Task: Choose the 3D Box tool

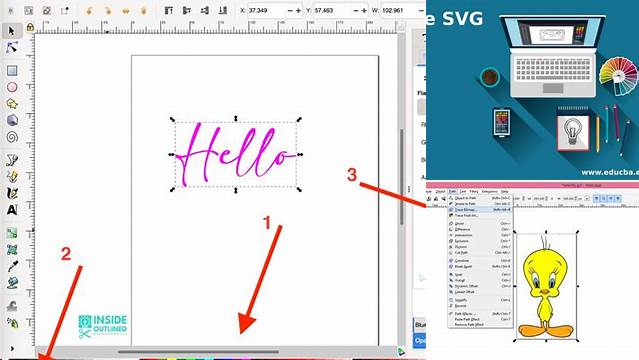Action: (x=12, y=120)
